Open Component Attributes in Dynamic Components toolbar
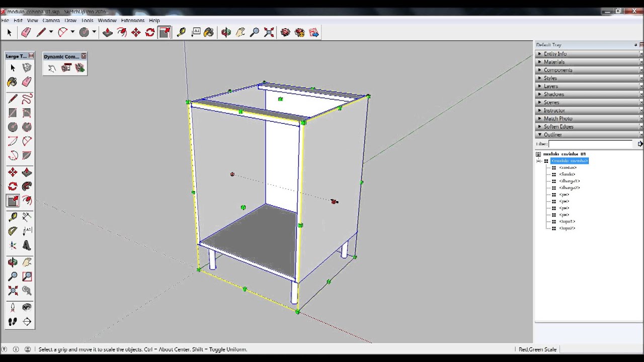Image resolution: width=644 pixels, height=362 pixels. coord(79,68)
